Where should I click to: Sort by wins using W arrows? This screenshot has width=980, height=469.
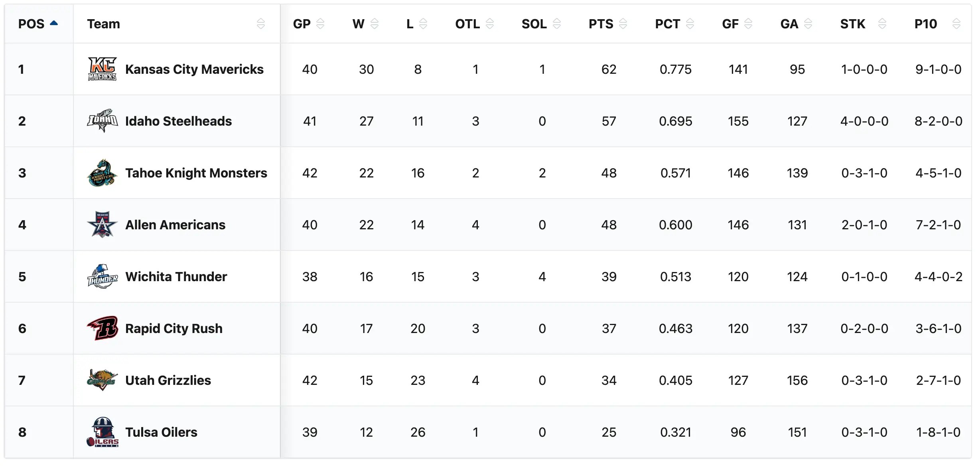(374, 24)
